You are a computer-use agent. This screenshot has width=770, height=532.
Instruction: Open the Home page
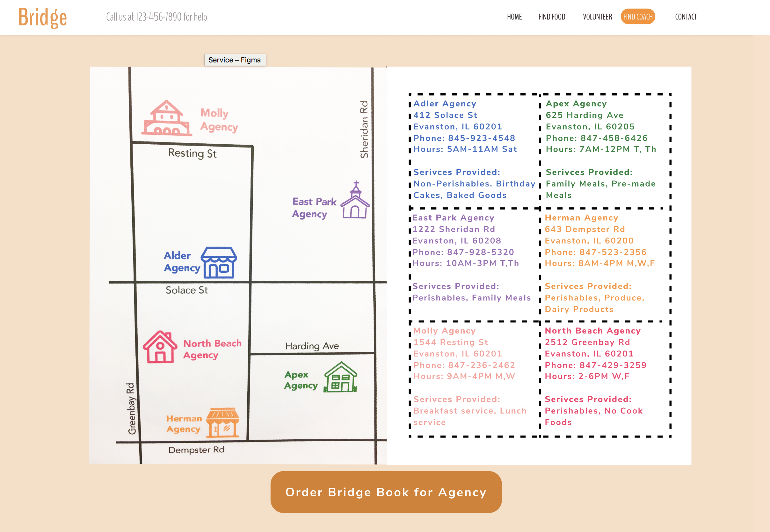coord(514,17)
